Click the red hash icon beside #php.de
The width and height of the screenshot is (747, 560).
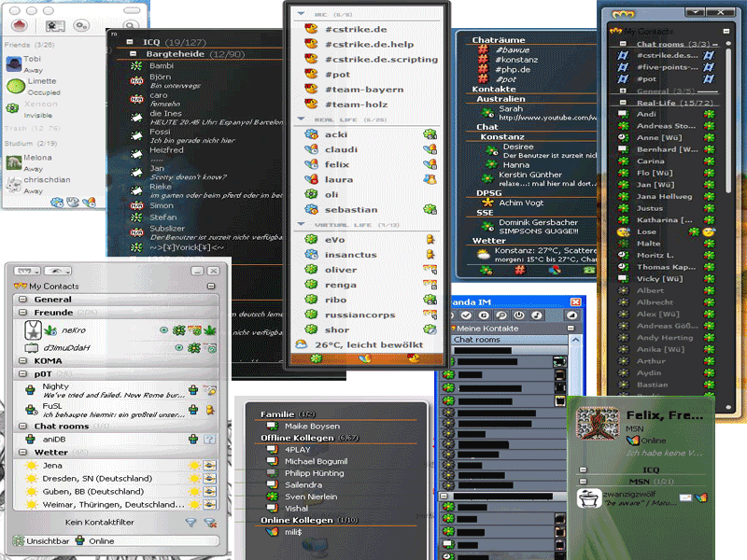[x=483, y=69]
